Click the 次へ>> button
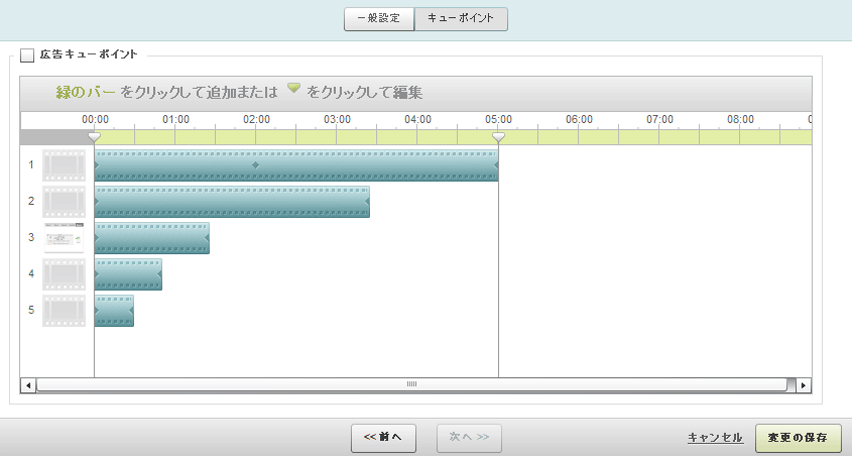This screenshot has width=852, height=456. (469, 438)
